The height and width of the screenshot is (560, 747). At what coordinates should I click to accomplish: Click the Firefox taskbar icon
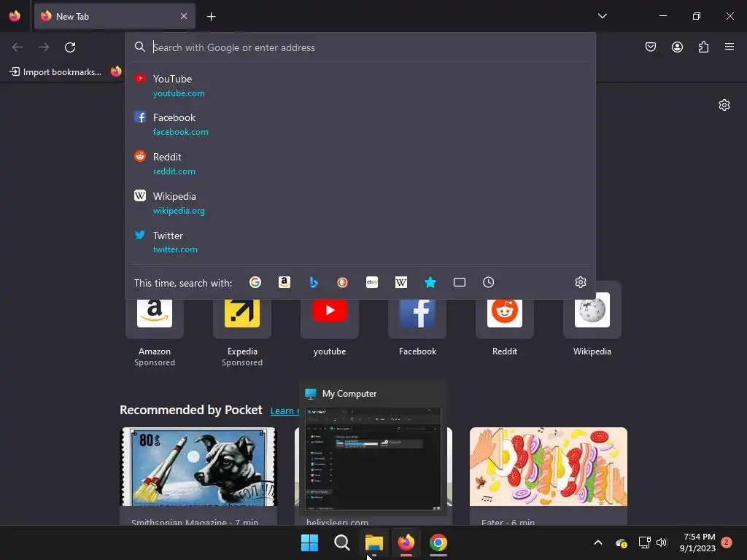click(x=406, y=542)
